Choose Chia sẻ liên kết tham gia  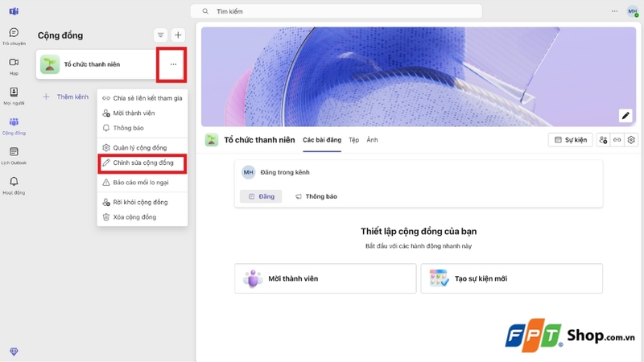coord(142,98)
